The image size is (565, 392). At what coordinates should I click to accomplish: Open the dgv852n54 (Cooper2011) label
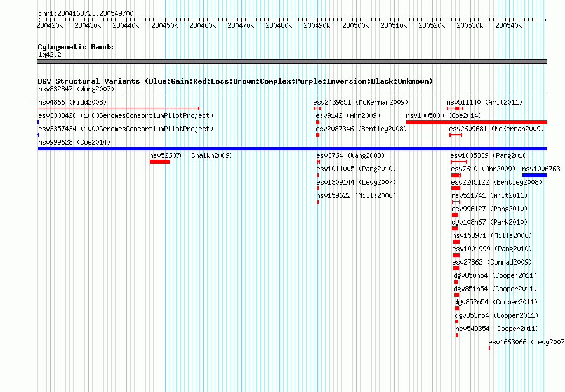coord(496,302)
